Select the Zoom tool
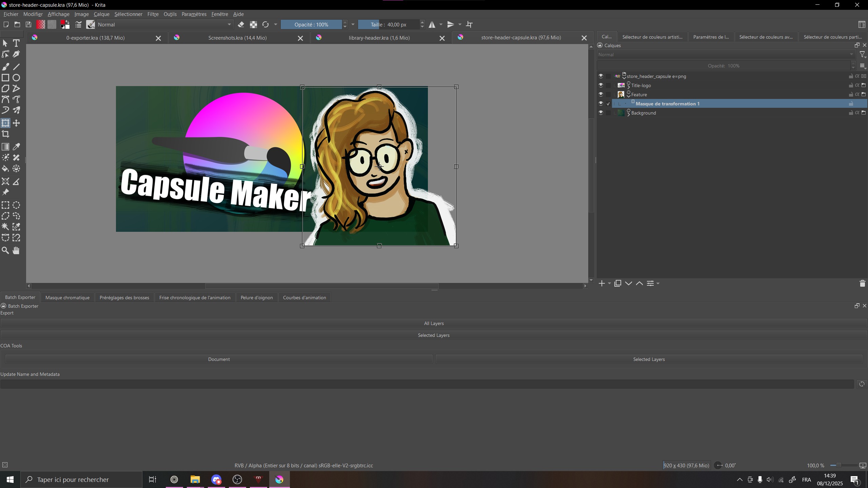The width and height of the screenshot is (868, 488). (x=5, y=250)
